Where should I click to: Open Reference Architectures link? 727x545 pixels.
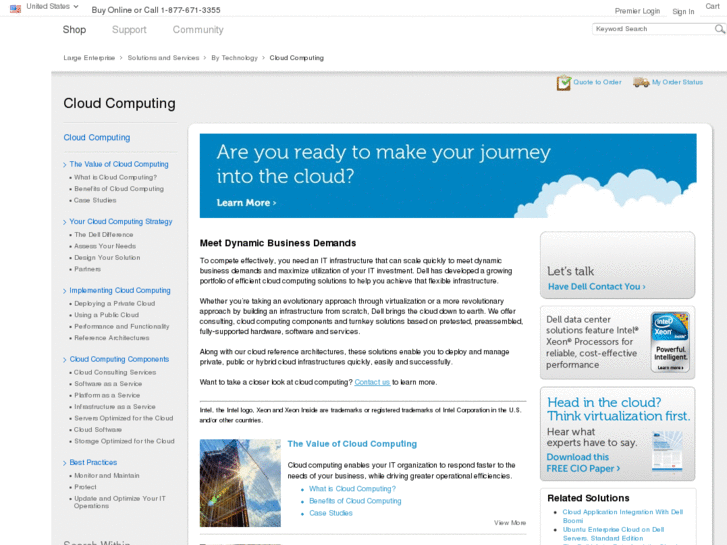[x=112, y=338]
